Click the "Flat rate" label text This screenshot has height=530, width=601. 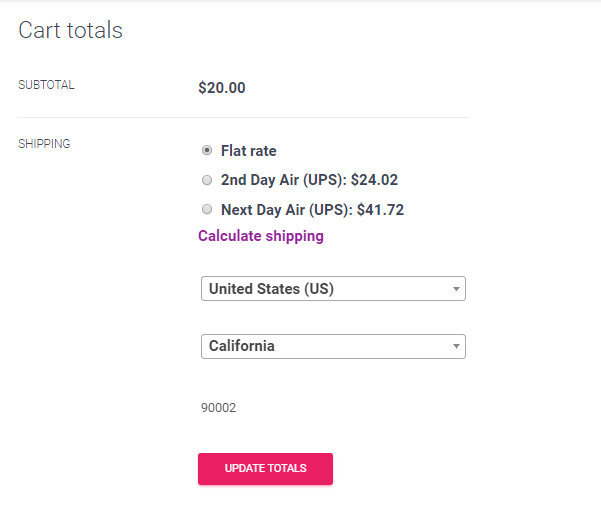(x=248, y=151)
